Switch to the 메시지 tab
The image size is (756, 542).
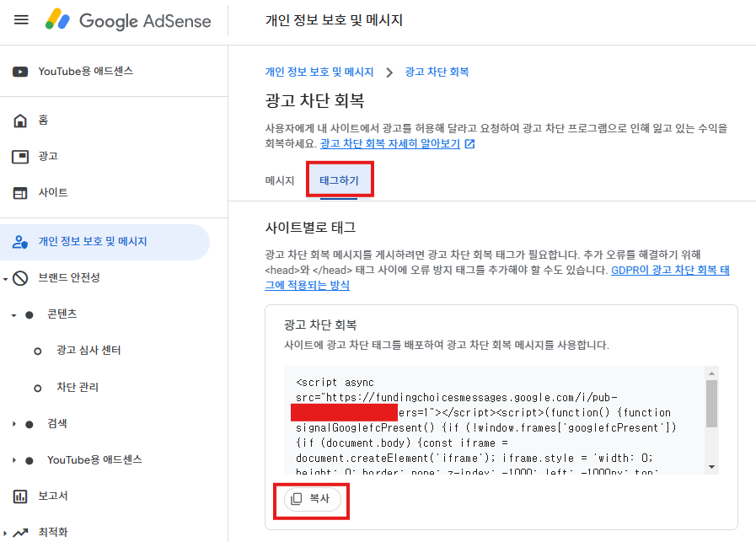coord(280,181)
